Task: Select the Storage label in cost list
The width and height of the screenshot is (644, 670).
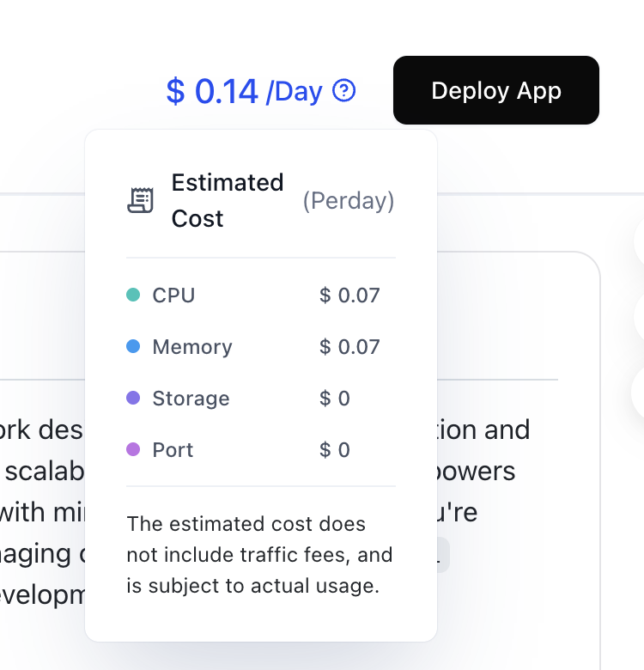Action: pyautogui.click(x=191, y=399)
